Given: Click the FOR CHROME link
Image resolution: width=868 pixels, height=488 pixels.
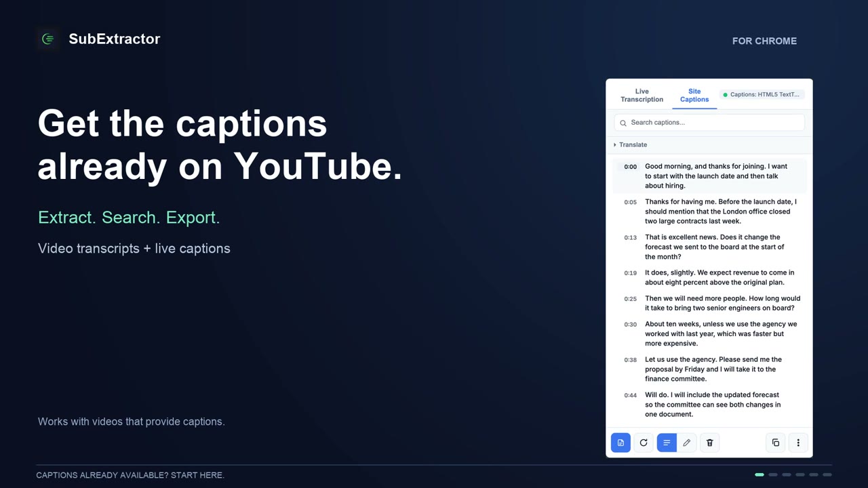Looking at the screenshot, I should click(764, 41).
